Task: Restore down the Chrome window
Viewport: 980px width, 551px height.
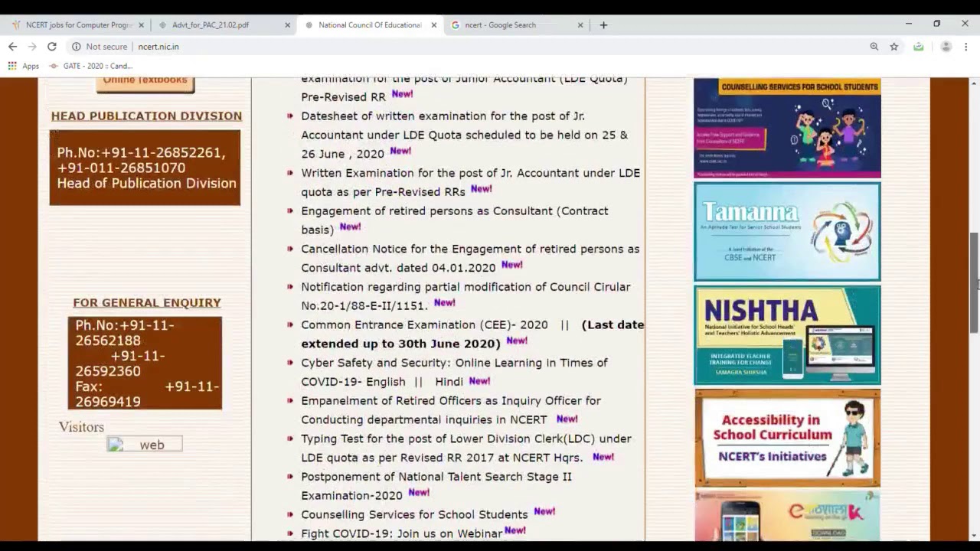Action: pos(936,24)
